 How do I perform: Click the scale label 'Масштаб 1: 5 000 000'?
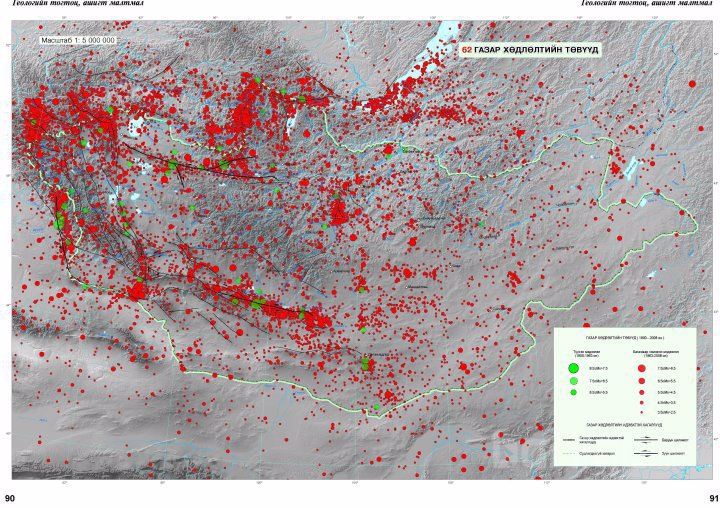point(78,40)
